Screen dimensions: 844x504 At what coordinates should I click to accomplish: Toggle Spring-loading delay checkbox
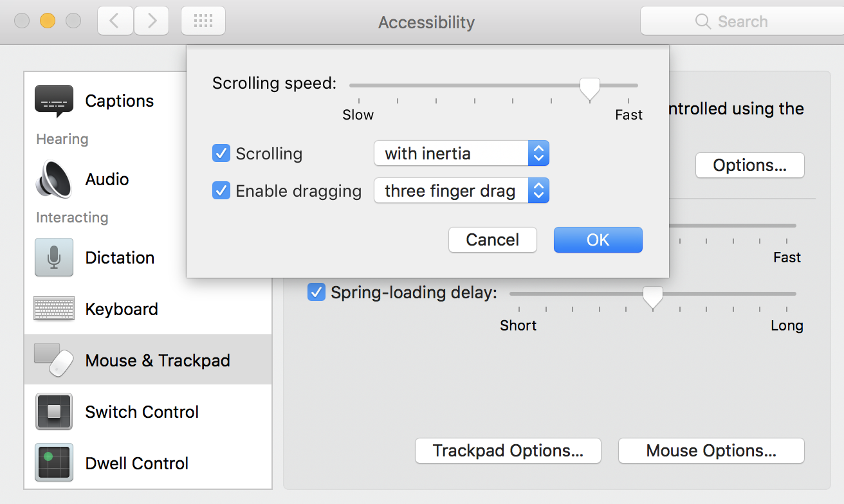tap(316, 292)
